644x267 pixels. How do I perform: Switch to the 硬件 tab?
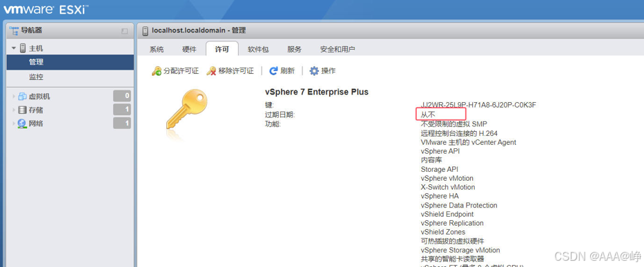[189, 49]
